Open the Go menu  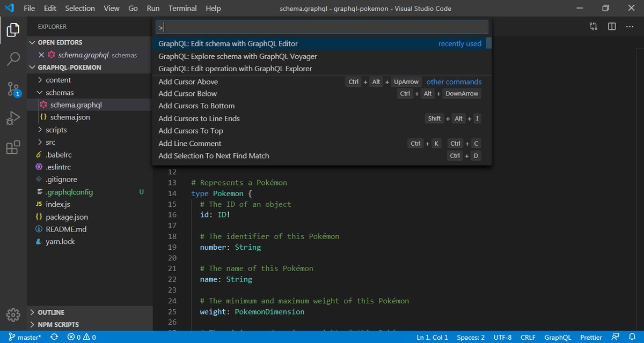(133, 9)
